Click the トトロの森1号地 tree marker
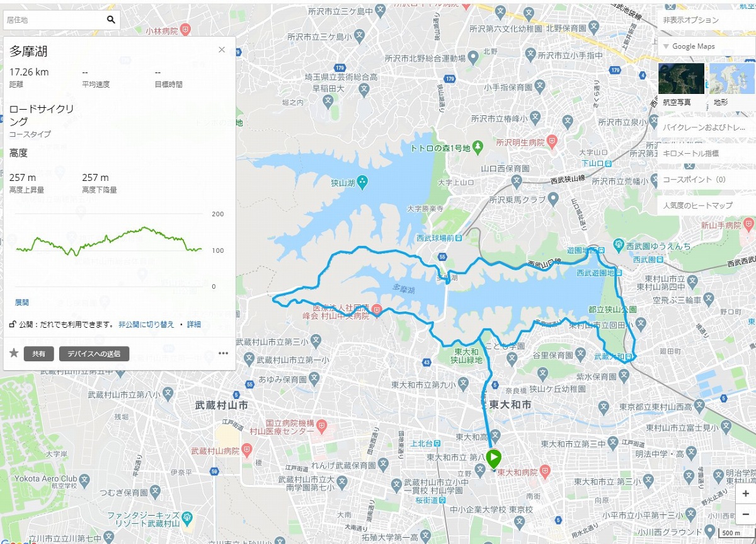This screenshot has width=756, height=544. coord(478,148)
